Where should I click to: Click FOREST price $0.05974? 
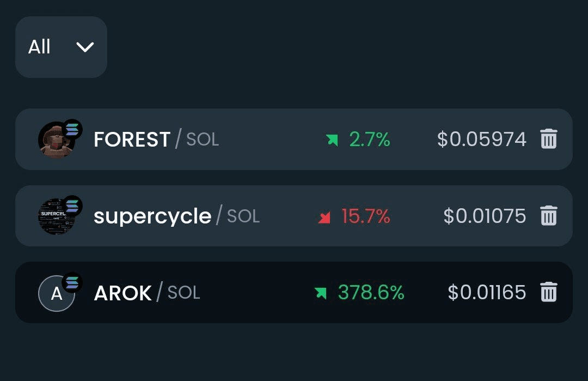click(x=482, y=139)
